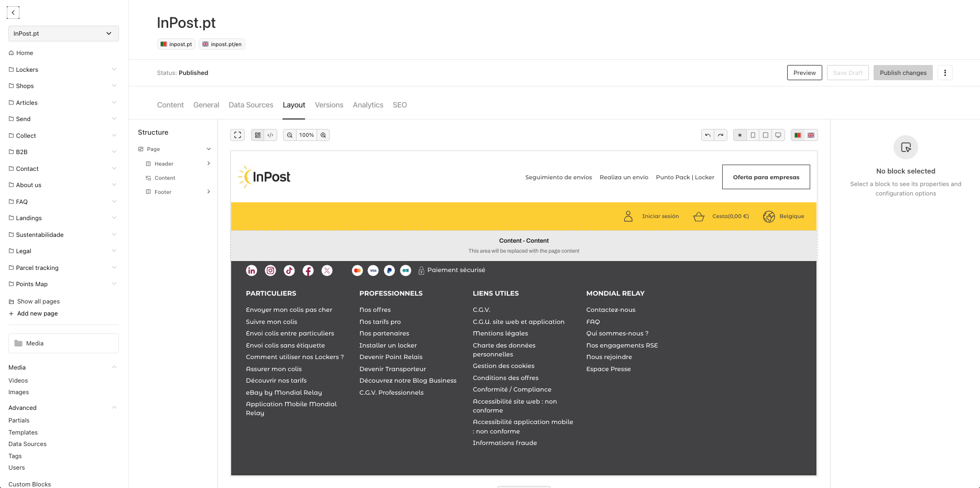Screen dimensions: 980x488
Task: Open the Instagram icon in footer preview
Action: (270, 270)
